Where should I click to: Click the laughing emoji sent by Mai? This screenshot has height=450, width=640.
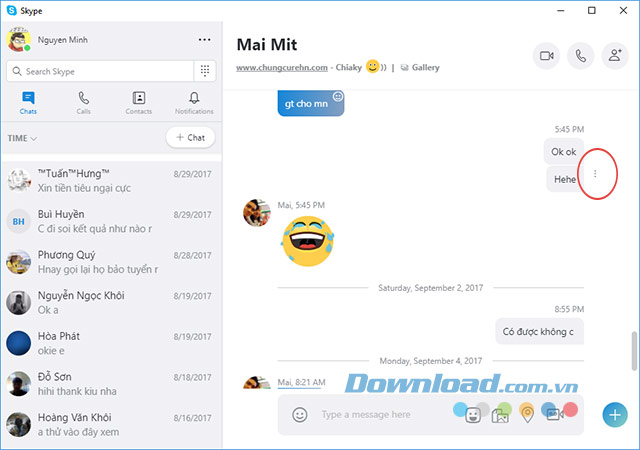[307, 241]
